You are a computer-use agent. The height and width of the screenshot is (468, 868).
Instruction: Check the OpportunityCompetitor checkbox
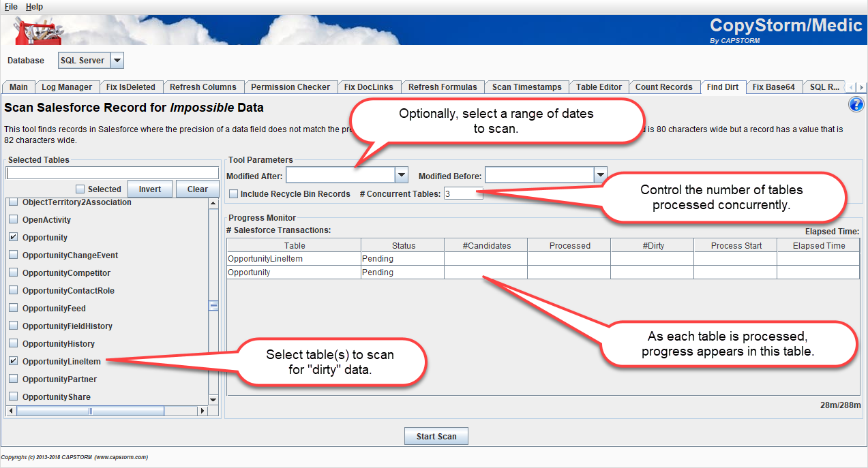14,273
